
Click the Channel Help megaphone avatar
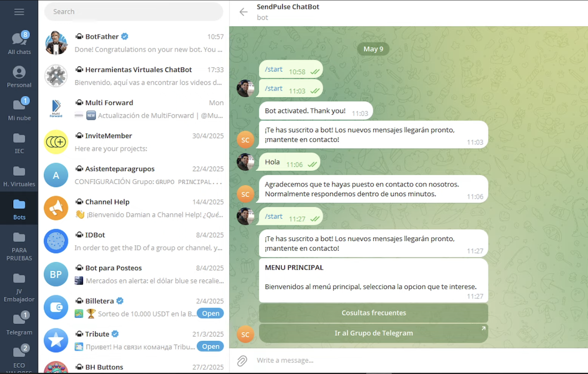(56, 208)
